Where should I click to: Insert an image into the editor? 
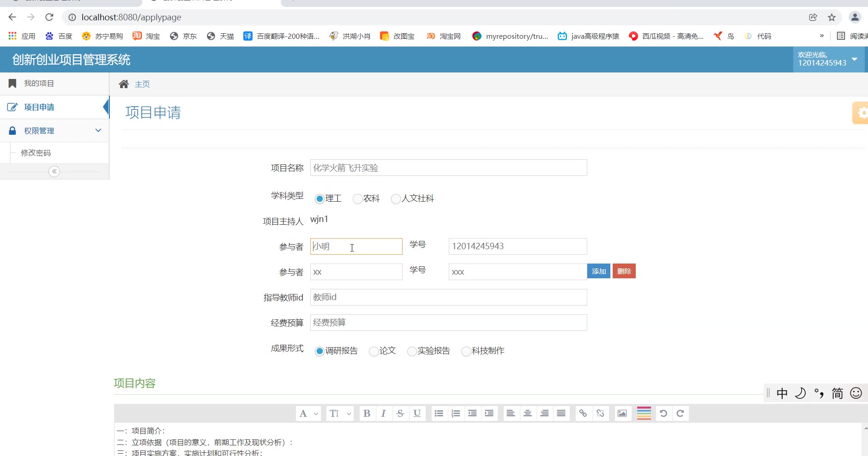(x=622, y=414)
